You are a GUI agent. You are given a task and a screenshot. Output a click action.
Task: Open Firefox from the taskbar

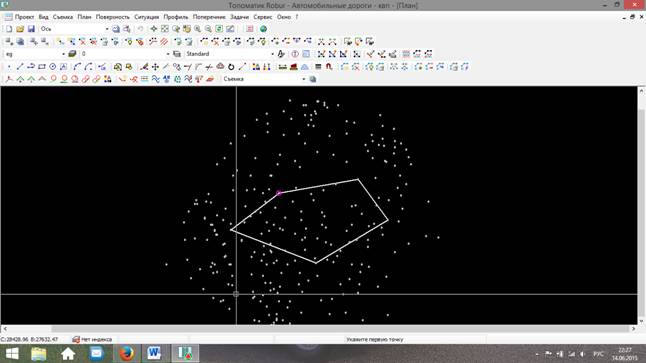click(x=126, y=354)
